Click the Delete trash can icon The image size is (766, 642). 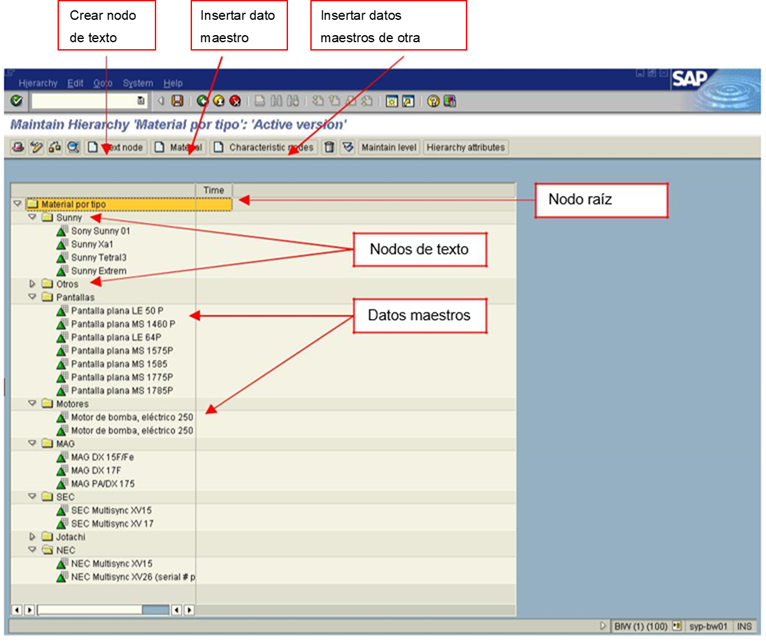329,148
